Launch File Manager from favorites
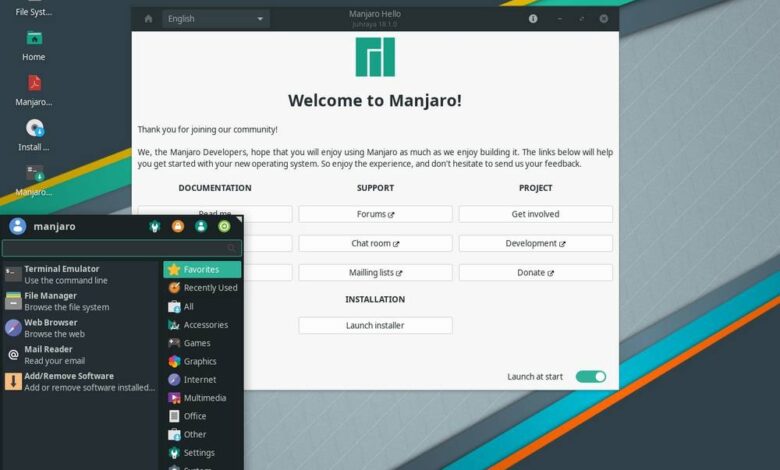The image size is (780, 470). pos(81,301)
